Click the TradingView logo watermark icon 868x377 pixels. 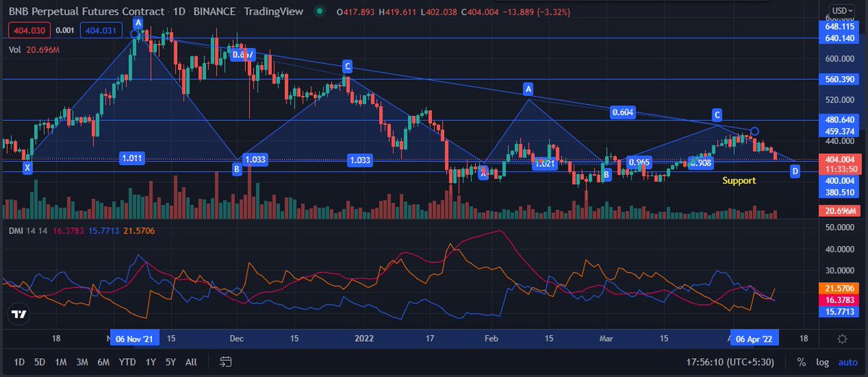tap(19, 315)
